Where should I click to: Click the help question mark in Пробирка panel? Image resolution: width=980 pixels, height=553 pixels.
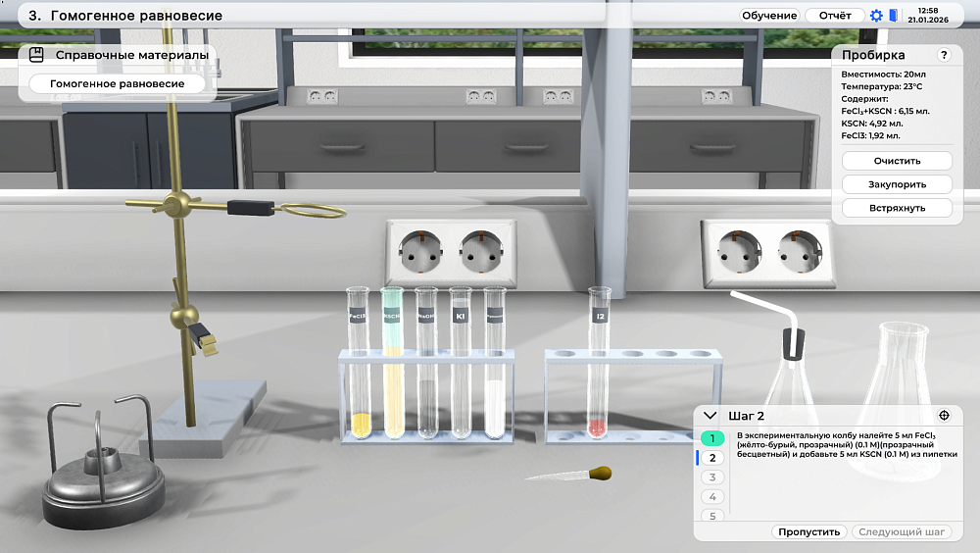(x=944, y=55)
